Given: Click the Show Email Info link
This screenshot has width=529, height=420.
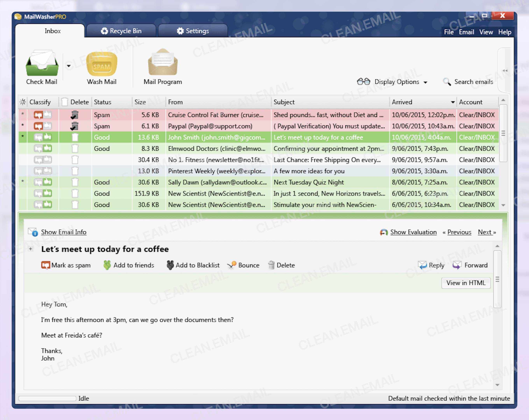Looking at the screenshot, I should click(x=64, y=232).
